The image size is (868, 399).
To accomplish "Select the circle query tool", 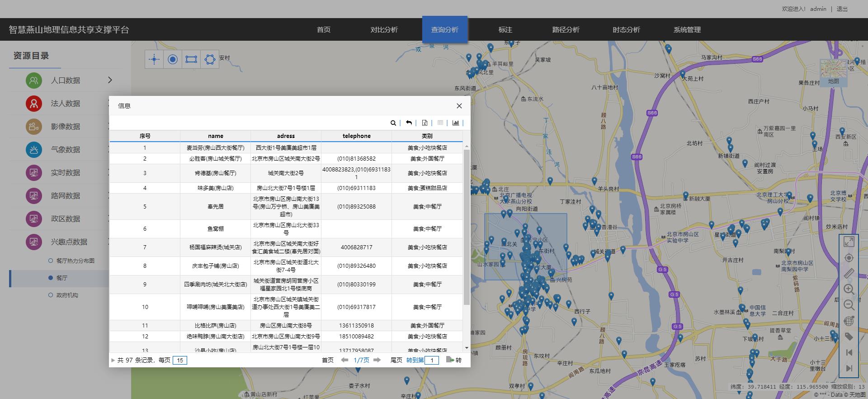I will (x=173, y=59).
